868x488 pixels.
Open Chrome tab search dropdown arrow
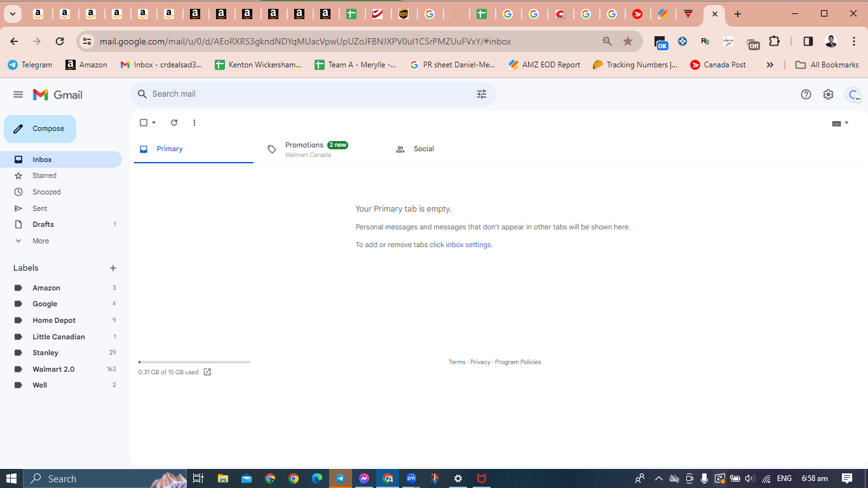click(x=12, y=14)
